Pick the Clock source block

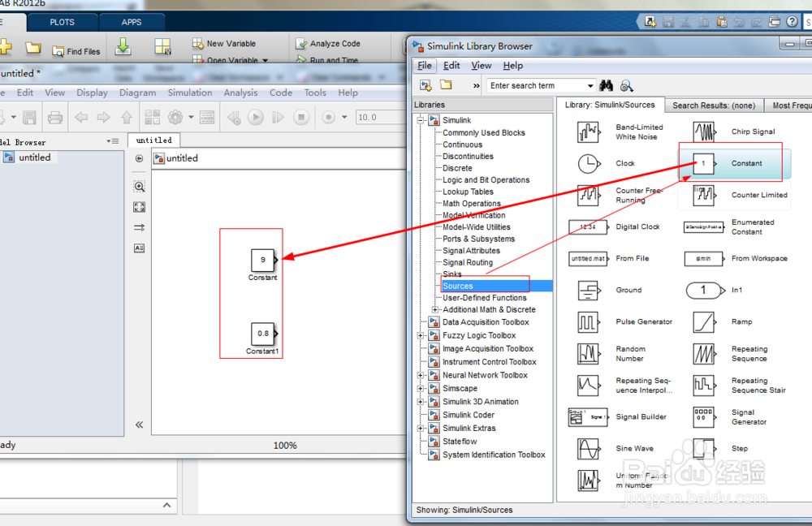point(589,164)
